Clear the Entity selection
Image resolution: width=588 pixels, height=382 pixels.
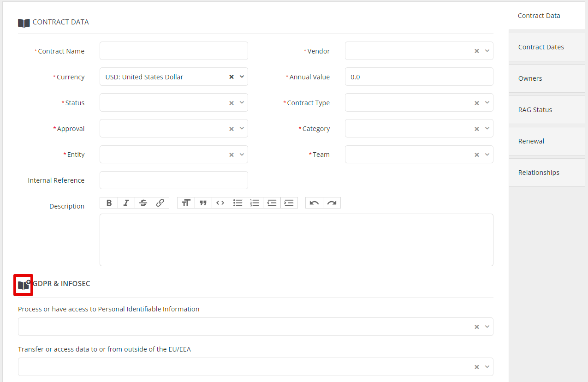[232, 155]
